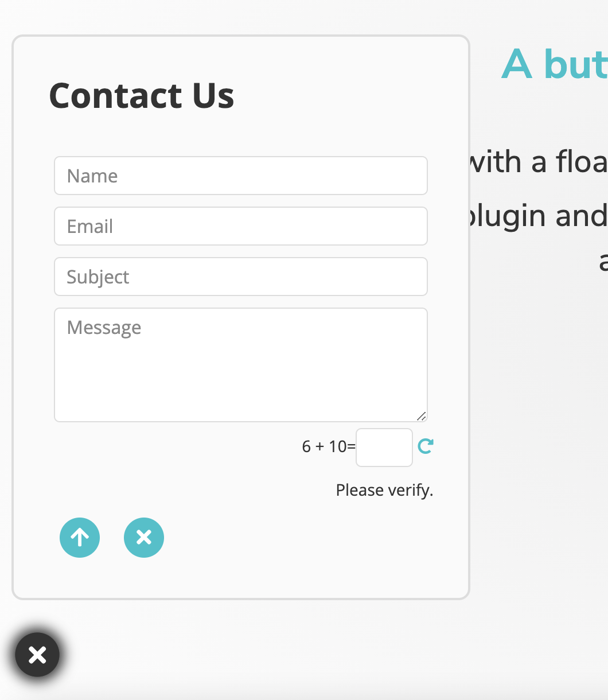The height and width of the screenshot is (700, 608).
Task: Click the "with a floa" paragraph line
Action: pos(539,162)
